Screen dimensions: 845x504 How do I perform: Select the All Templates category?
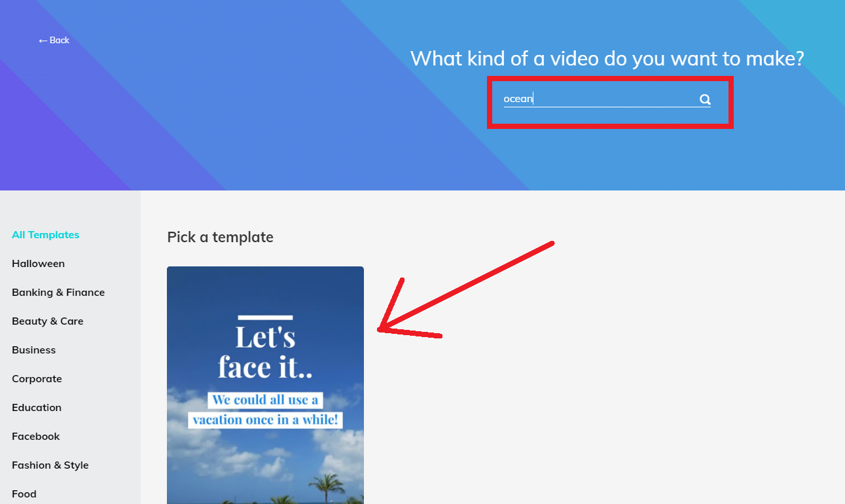point(46,235)
